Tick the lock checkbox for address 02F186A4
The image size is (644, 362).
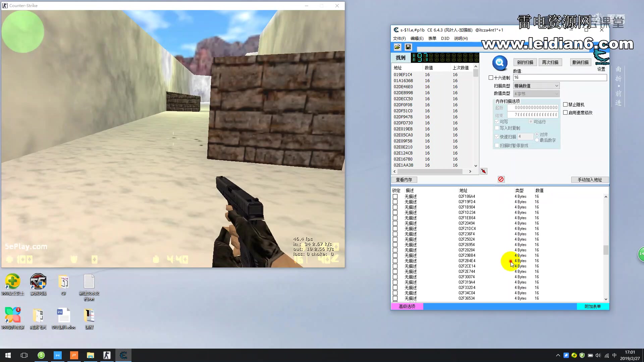click(395, 197)
